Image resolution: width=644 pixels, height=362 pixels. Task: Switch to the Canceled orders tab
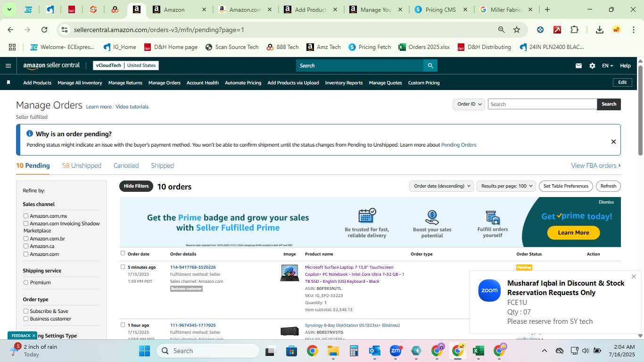point(126,165)
